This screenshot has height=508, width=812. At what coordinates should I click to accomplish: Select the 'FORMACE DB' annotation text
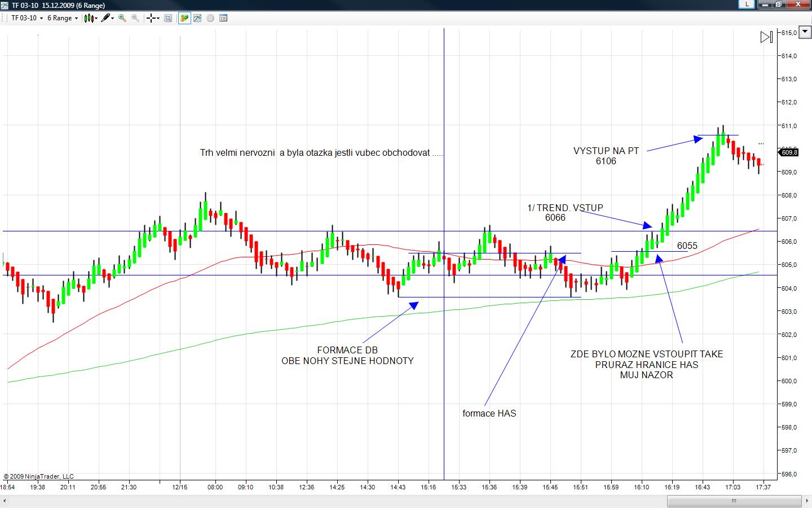coord(347,350)
